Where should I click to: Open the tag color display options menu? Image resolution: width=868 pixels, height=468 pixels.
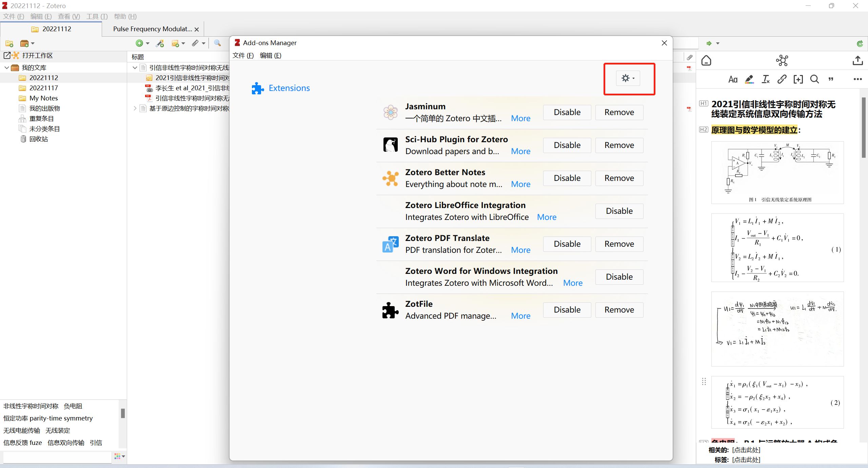120,456
